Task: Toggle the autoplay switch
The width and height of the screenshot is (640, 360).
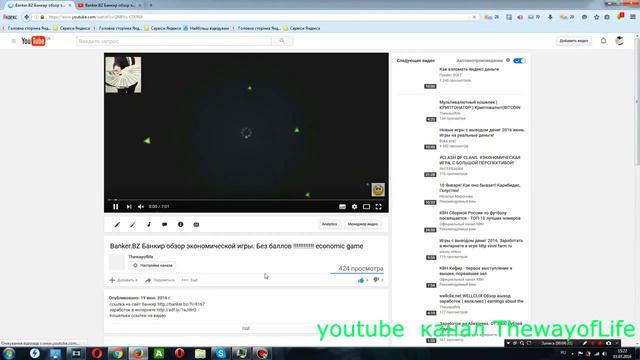Action: point(519,61)
